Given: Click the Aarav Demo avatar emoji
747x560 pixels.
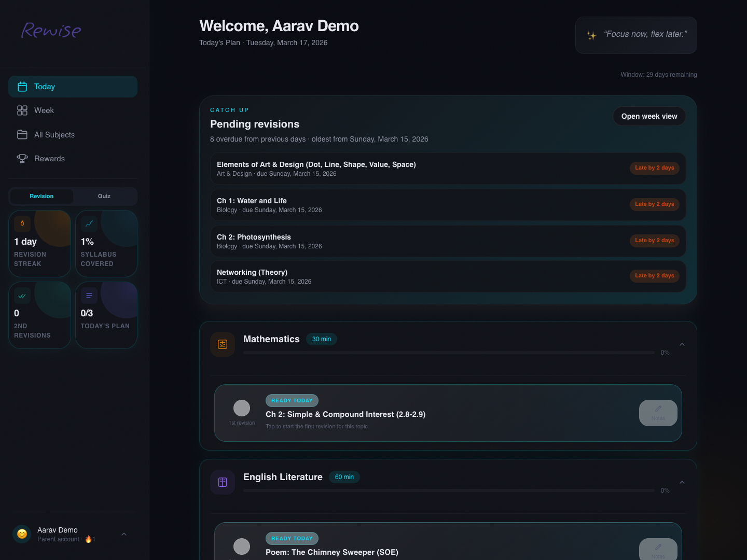Looking at the screenshot, I should (x=22, y=534).
